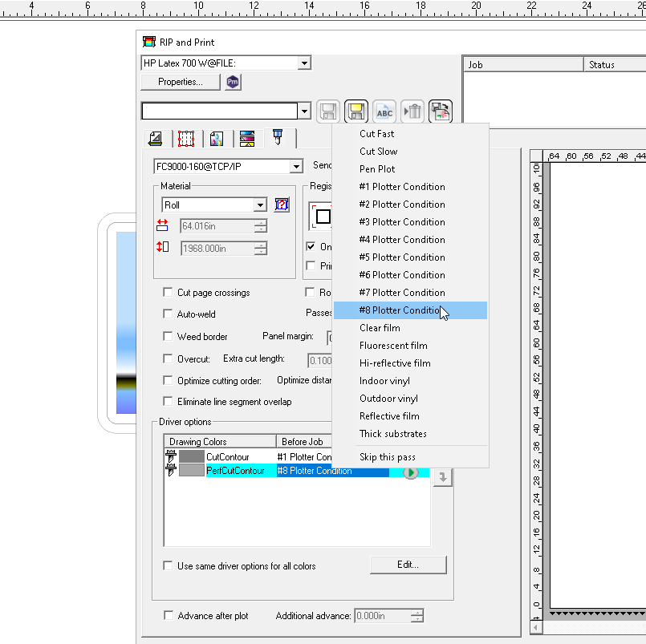
Task: Click the Status column header
Action: click(x=615, y=65)
